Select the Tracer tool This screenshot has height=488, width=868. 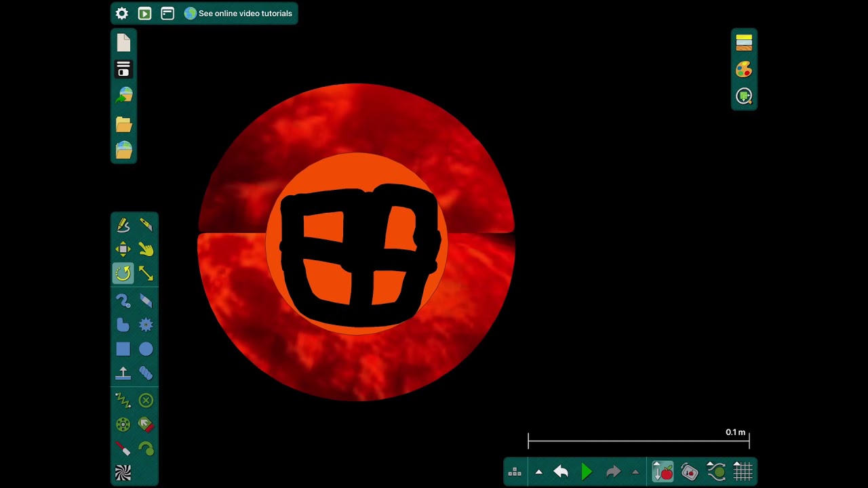pyautogui.click(x=146, y=449)
